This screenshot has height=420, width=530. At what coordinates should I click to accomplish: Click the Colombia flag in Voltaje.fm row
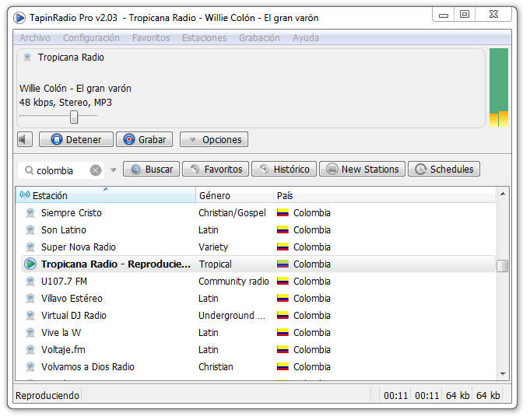pyautogui.click(x=283, y=350)
